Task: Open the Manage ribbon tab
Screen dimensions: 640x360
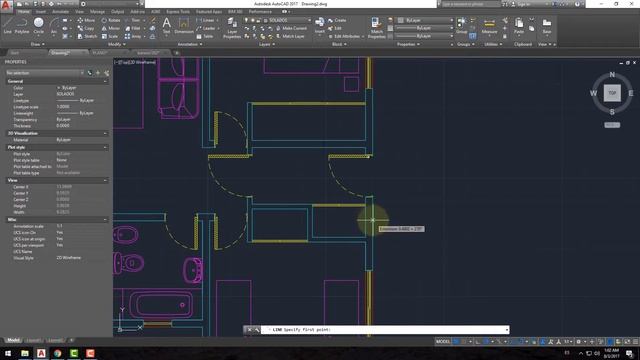Action: [x=97, y=12]
